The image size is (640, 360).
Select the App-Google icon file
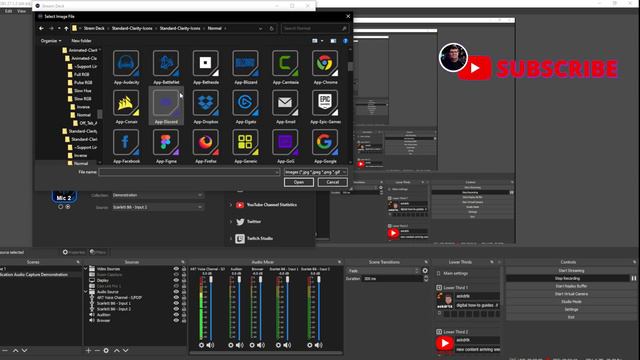click(325, 147)
